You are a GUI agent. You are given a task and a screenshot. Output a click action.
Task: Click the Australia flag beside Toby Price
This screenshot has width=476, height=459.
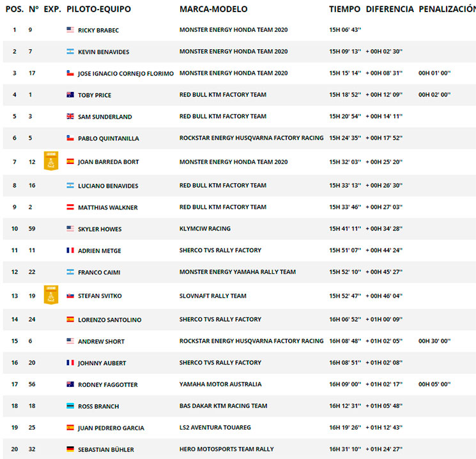point(70,94)
